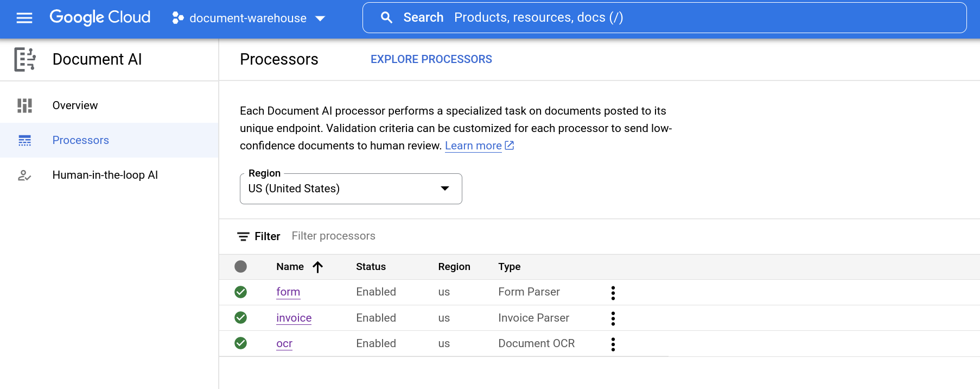Click the Filter list icon
980x389 pixels.
pos(243,236)
